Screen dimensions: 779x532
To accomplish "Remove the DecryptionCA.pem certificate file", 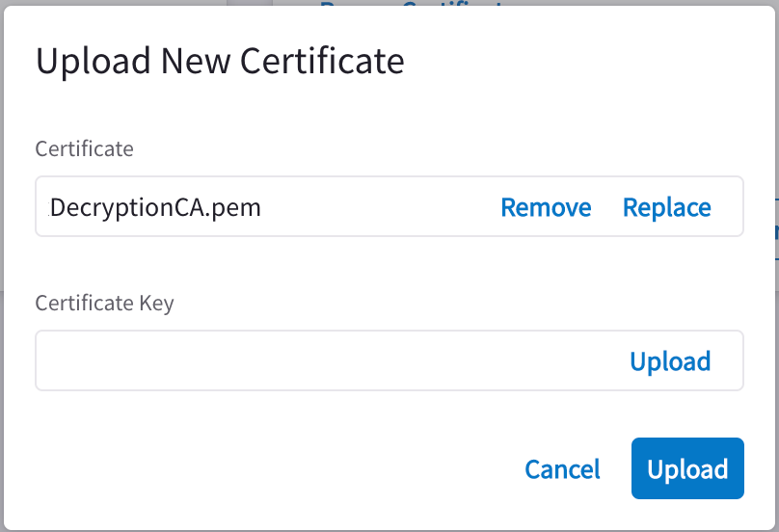I will point(546,207).
